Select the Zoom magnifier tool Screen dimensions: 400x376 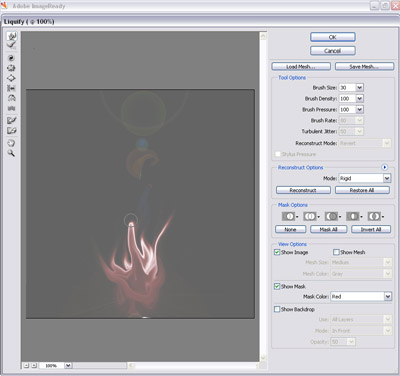(11, 153)
